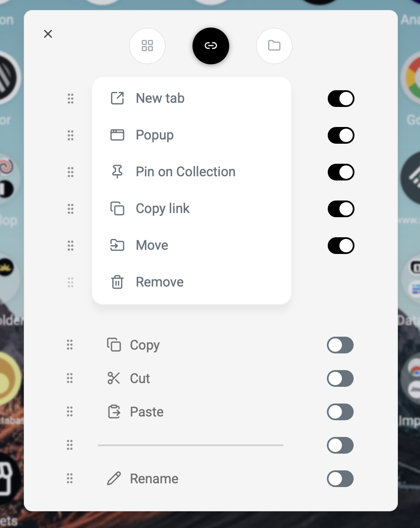Click the drag handle beside Move
The height and width of the screenshot is (528, 420).
click(x=71, y=246)
